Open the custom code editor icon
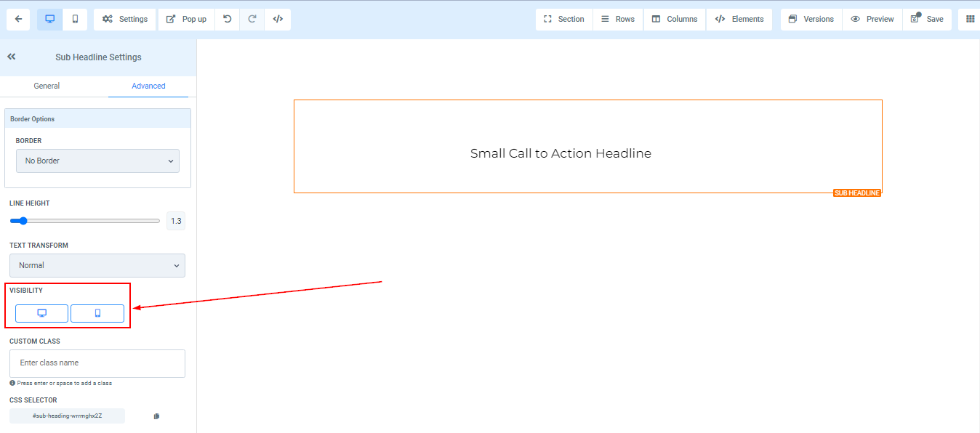Viewport: 980px width, 433px height. (278, 20)
